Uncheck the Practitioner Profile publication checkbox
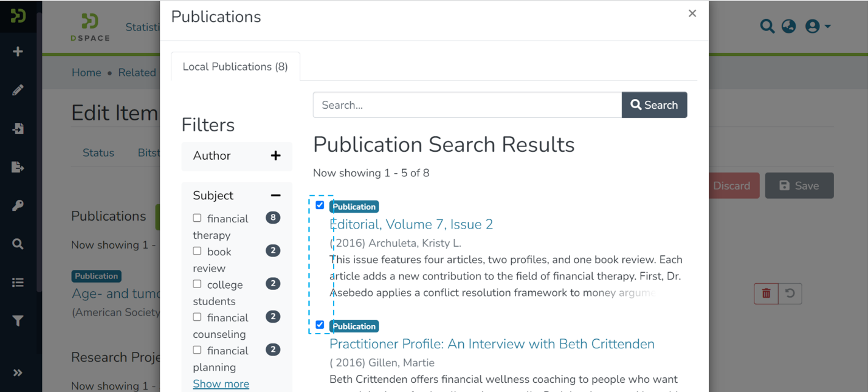 [x=320, y=325]
